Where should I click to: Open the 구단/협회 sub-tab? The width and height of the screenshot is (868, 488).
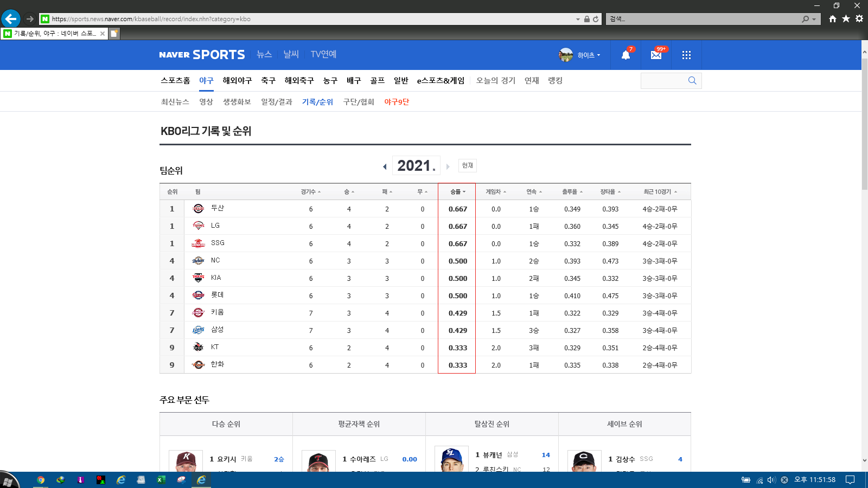point(359,102)
